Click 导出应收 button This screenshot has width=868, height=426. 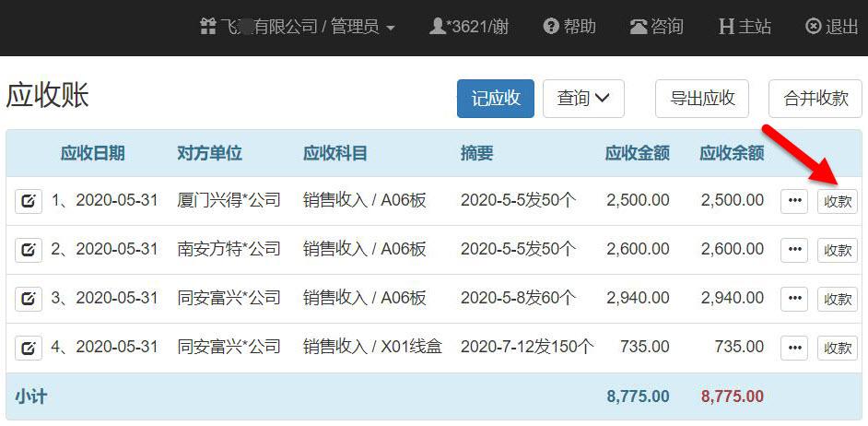click(x=702, y=99)
